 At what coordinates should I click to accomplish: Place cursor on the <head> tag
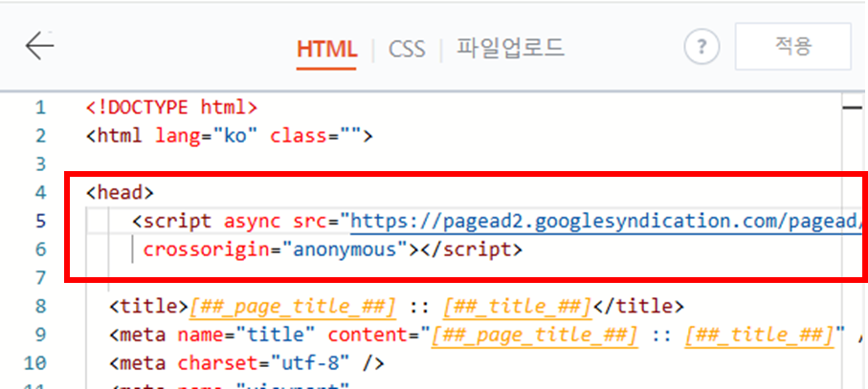(x=121, y=192)
